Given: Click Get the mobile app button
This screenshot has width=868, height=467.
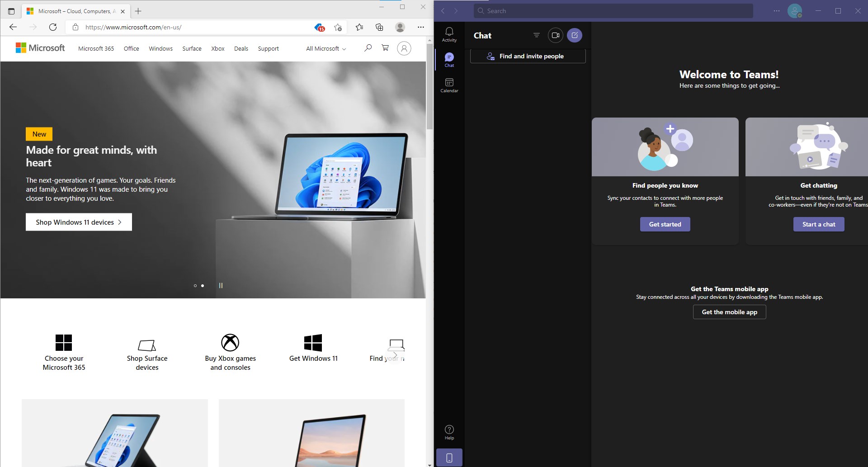Looking at the screenshot, I should pos(729,312).
